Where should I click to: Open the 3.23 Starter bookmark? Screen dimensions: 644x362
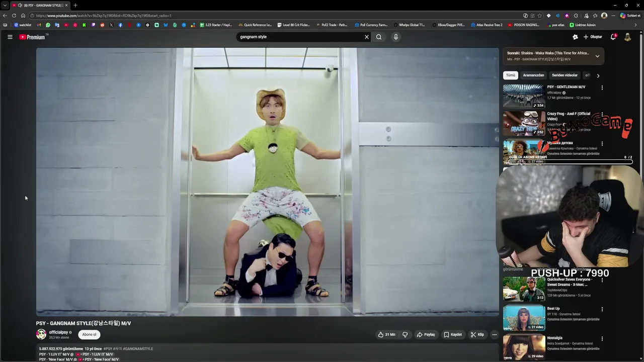(x=216, y=25)
